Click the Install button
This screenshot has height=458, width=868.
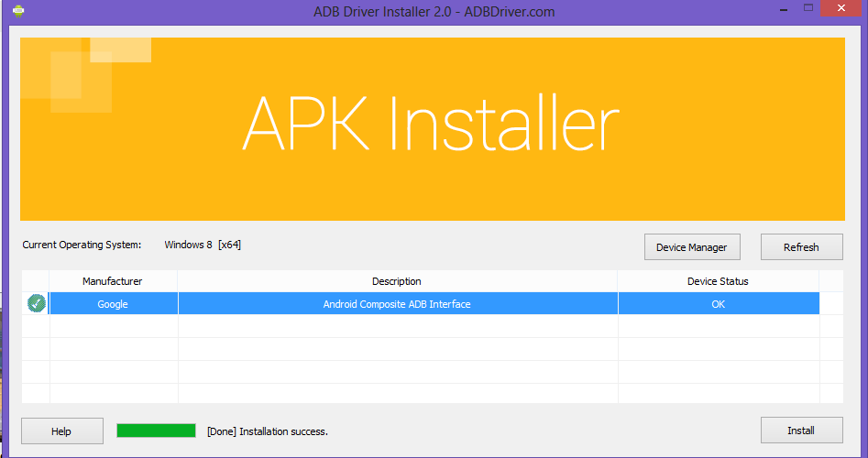801,431
